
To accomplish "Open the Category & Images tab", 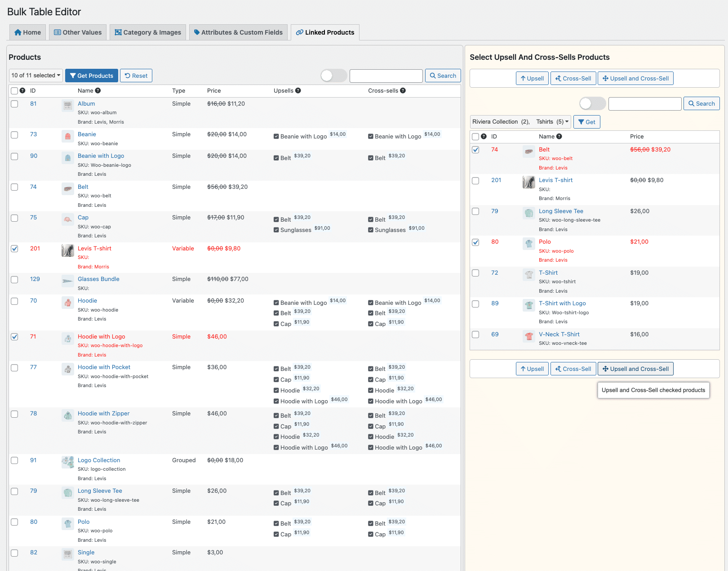I will coord(148,32).
